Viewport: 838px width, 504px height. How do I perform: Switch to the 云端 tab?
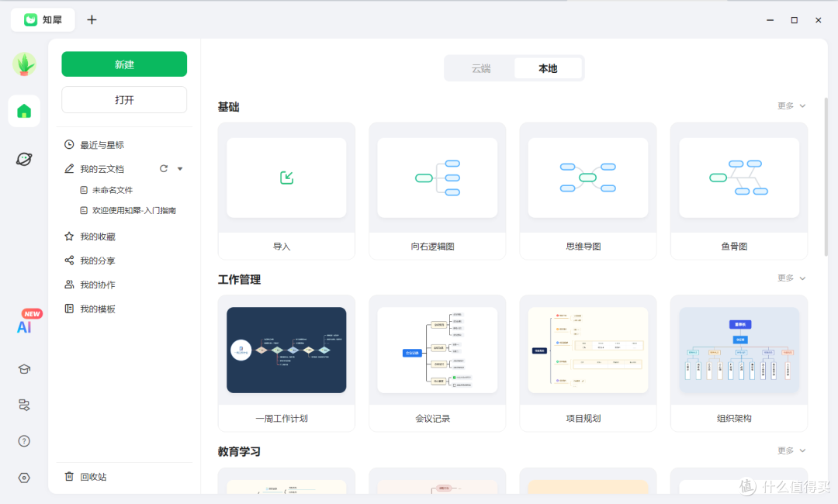pos(480,68)
